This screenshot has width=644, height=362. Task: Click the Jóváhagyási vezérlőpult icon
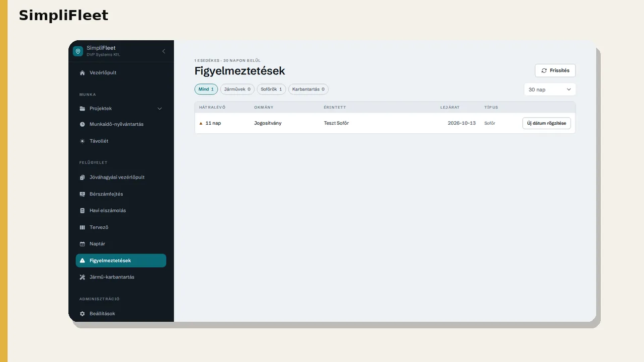pos(83,177)
